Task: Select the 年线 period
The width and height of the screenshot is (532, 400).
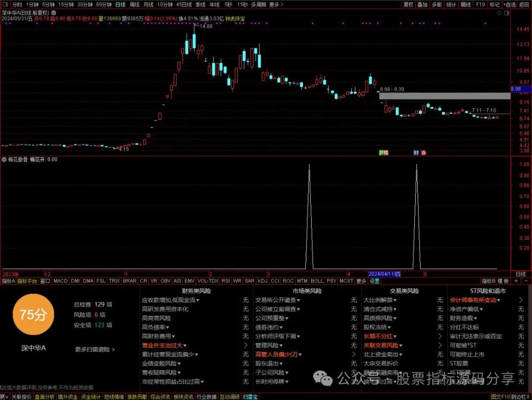Action: pyautogui.click(x=214, y=4)
